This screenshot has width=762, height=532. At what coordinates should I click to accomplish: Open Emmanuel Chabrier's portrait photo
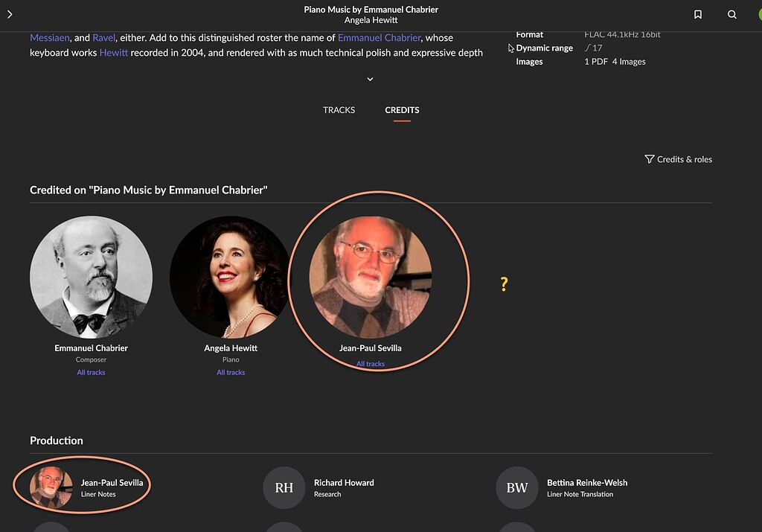coord(91,276)
